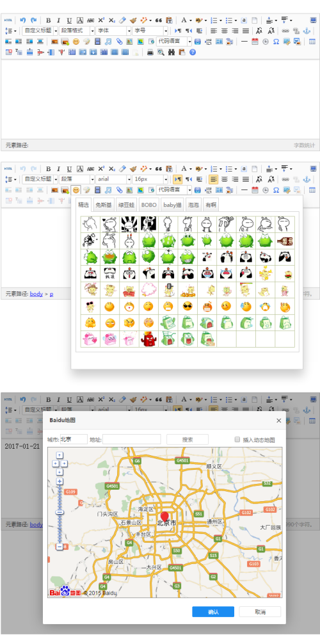Viewport: 320px width, 644px height.
Task: Open the help question mark in top editor
Action: [x=193, y=52]
